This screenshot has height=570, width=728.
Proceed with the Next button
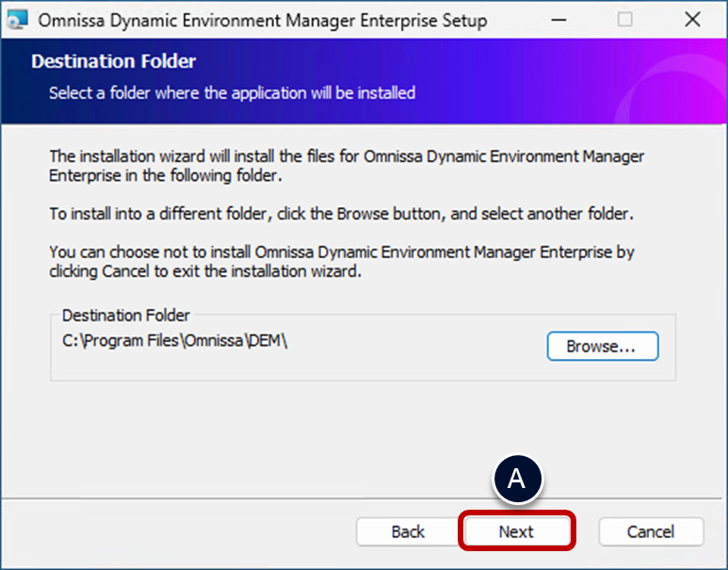tap(516, 532)
